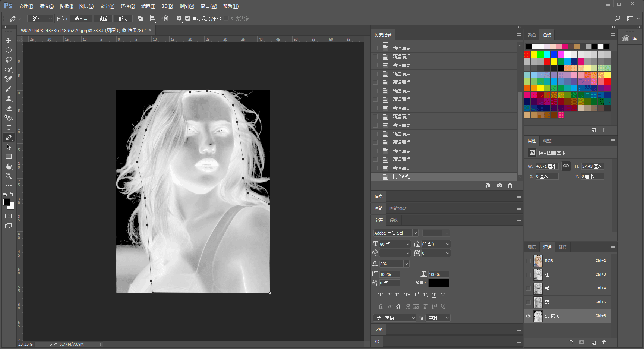The height and width of the screenshot is (349, 644).
Task: Select the Hand tool
Action: tap(9, 166)
